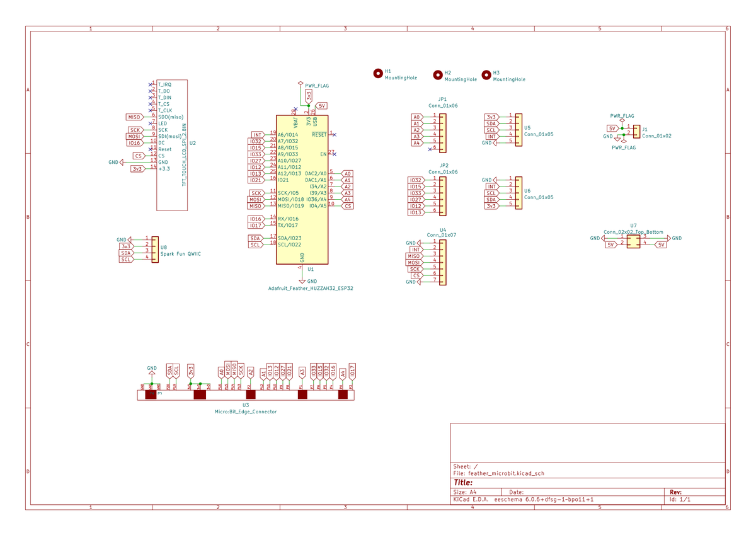
Task: Select the U7 2x2 connector symbol
Action: pyautogui.click(x=633, y=241)
